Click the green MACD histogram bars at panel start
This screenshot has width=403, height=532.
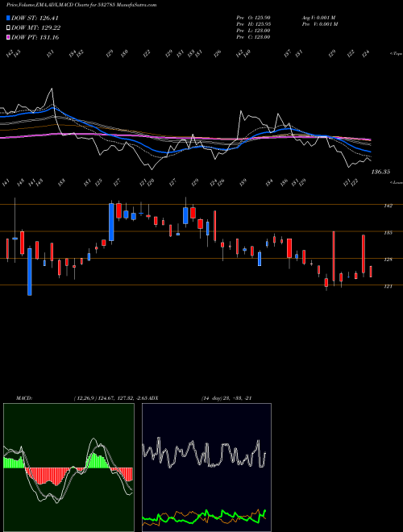[15, 462]
